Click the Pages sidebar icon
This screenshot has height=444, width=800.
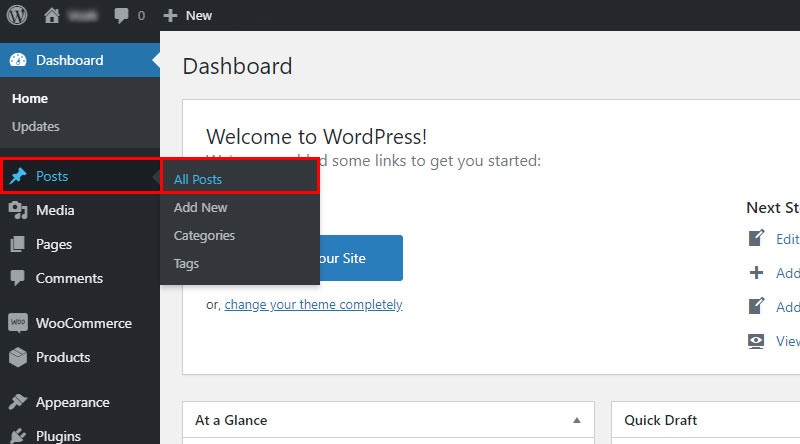(x=18, y=244)
